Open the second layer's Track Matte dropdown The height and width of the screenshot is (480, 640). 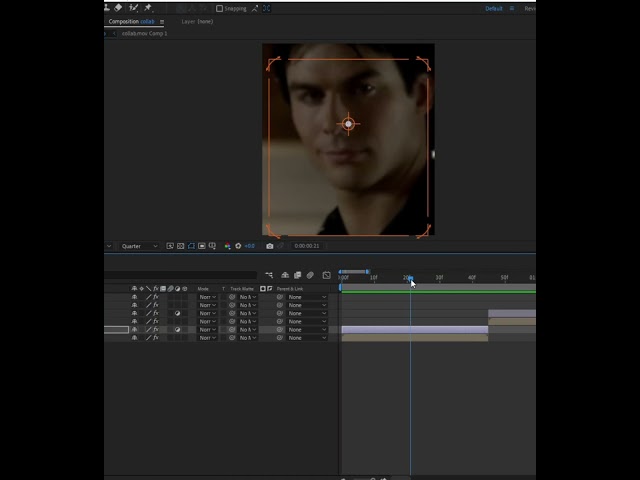point(247,305)
